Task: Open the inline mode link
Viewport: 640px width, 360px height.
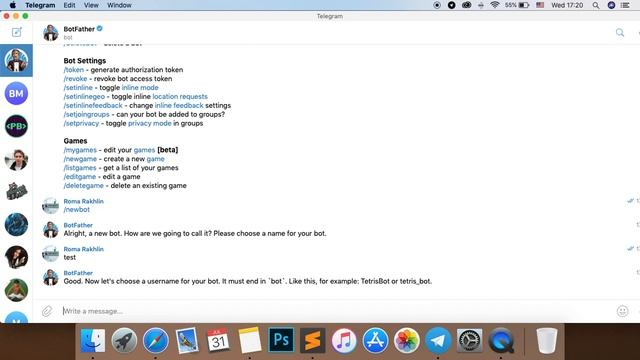Action: click(140, 88)
